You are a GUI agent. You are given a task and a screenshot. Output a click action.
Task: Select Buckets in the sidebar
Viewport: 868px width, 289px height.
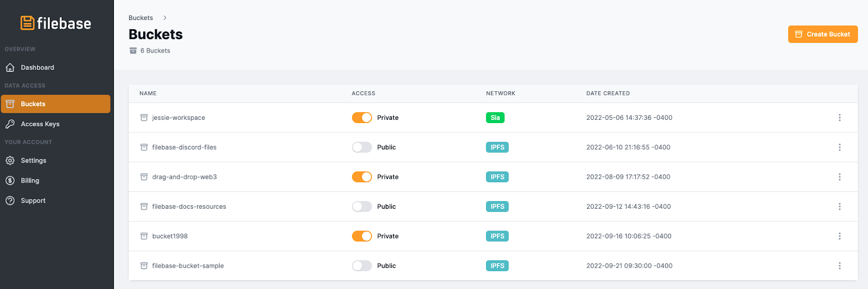[x=55, y=104]
